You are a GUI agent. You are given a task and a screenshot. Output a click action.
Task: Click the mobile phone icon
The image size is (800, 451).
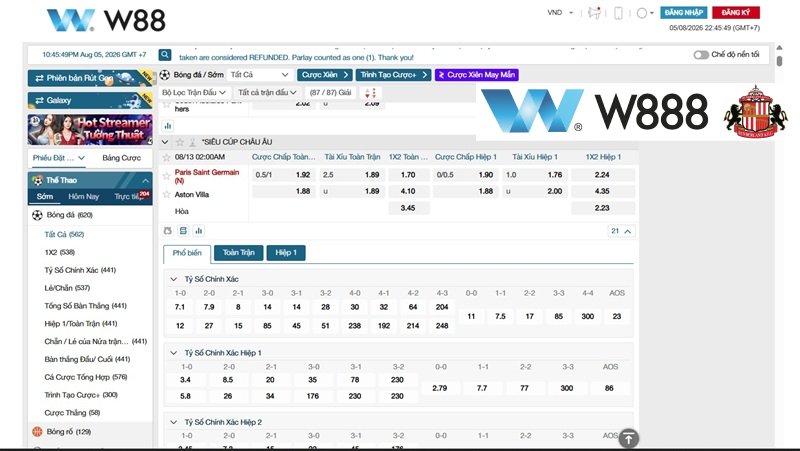coord(618,13)
